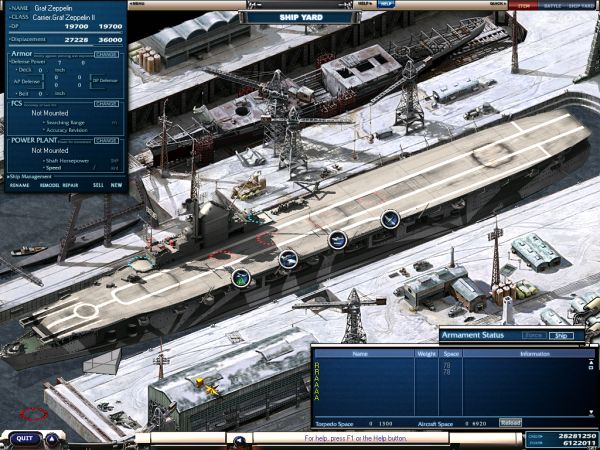600x450 pixels.
Task: Click REPAIR under Ship Management
Action: pos(70,185)
